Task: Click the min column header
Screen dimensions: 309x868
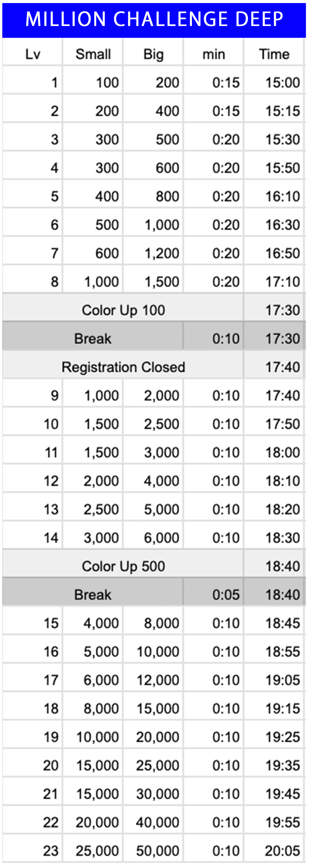Action: 214,54
